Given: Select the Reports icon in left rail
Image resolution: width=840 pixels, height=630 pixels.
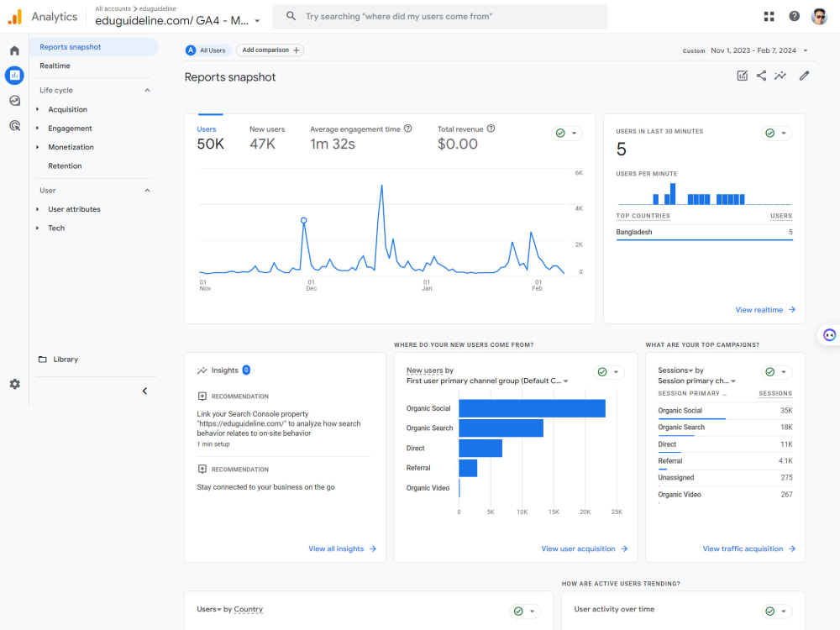Looking at the screenshot, I should 14,75.
